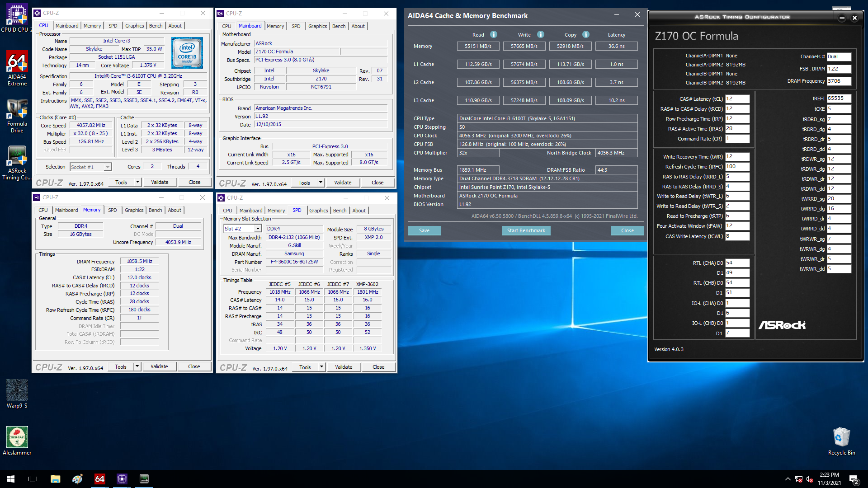Show hidden system tray icons
This screenshot has height=488, width=868.
tap(788, 479)
